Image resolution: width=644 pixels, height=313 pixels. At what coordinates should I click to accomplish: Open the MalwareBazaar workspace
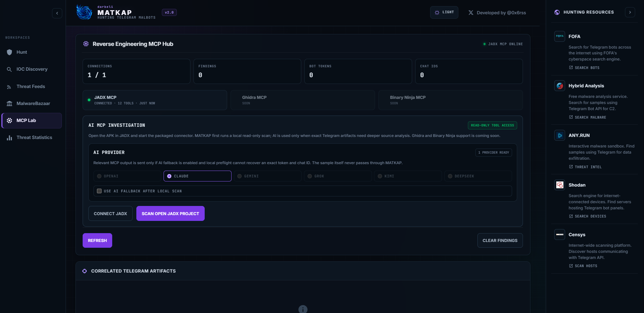click(x=32, y=103)
